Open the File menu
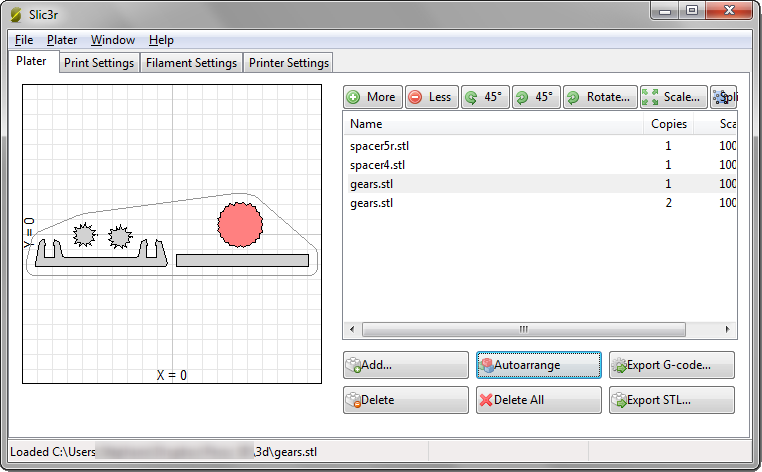 (24, 40)
